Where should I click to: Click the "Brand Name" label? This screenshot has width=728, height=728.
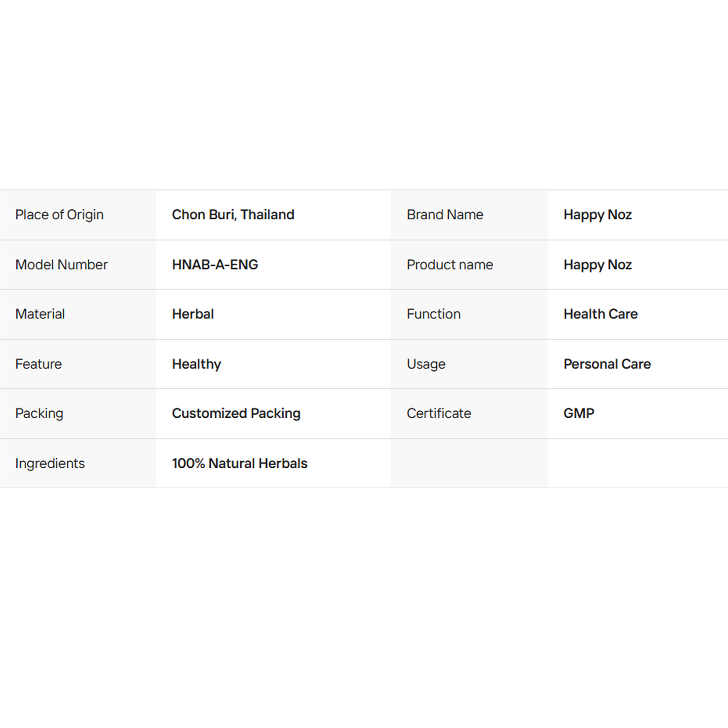point(445,215)
